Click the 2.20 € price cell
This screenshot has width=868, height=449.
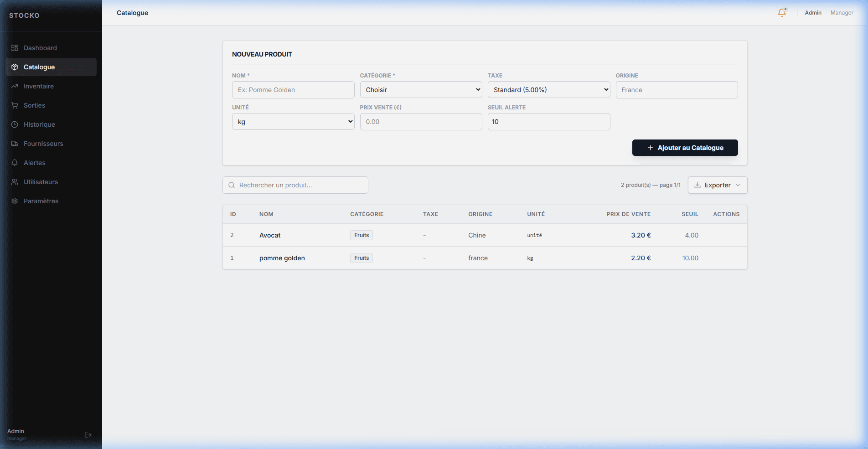point(641,258)
